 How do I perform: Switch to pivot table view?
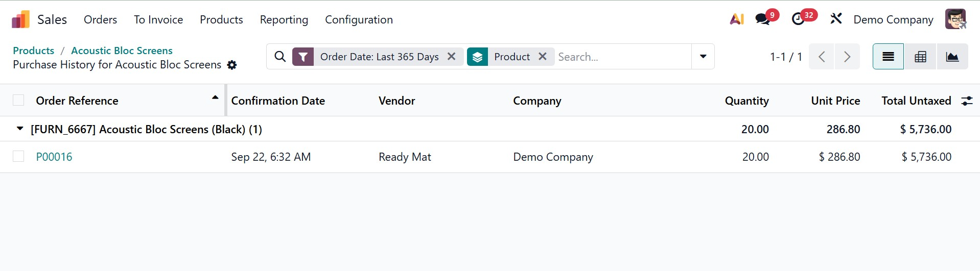(x=920, y=57)
